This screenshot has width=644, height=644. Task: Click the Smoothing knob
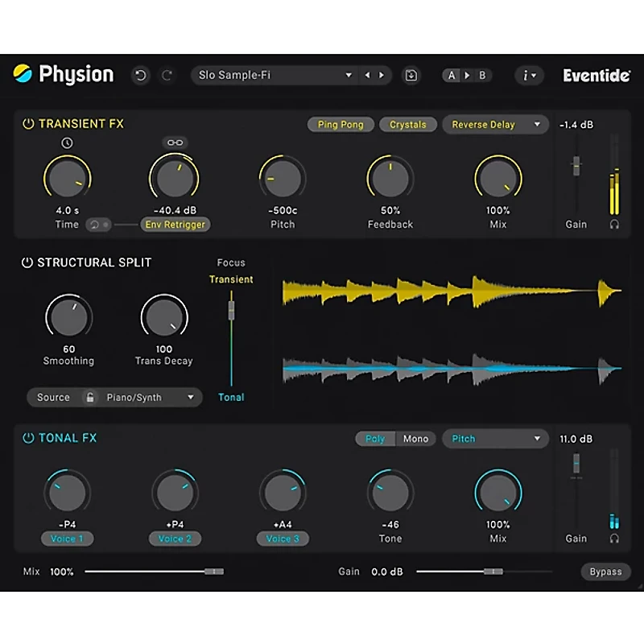(x=68, y=317)
